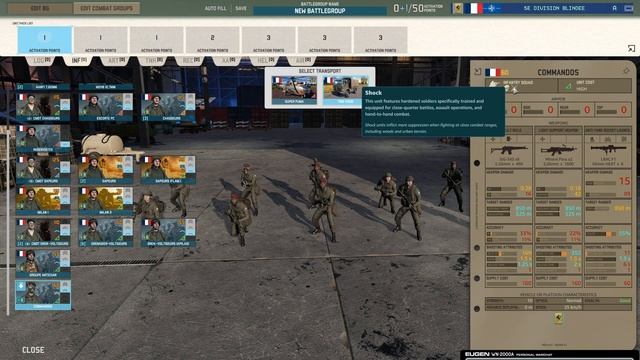This screenshot has width=640, height=360.
Task: Select the Chef Sapeurs unit card
Action: 43,170
